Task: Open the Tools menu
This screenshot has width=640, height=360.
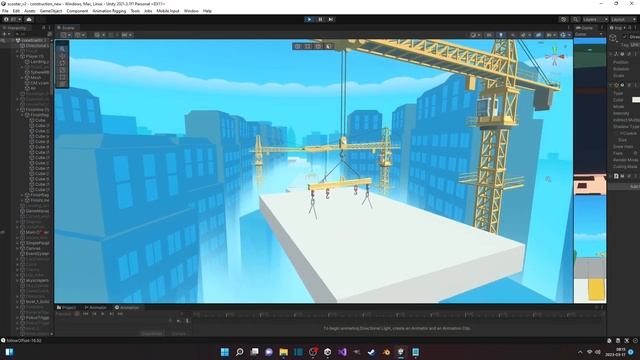Action: 135,11
